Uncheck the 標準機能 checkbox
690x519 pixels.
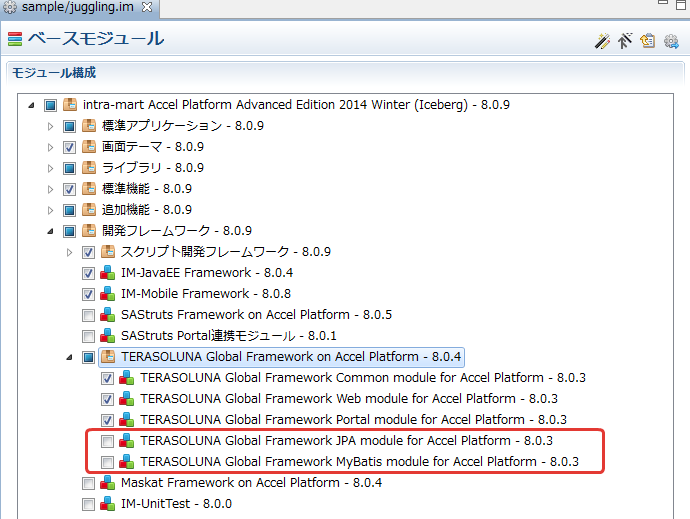[x=69, y=189]
